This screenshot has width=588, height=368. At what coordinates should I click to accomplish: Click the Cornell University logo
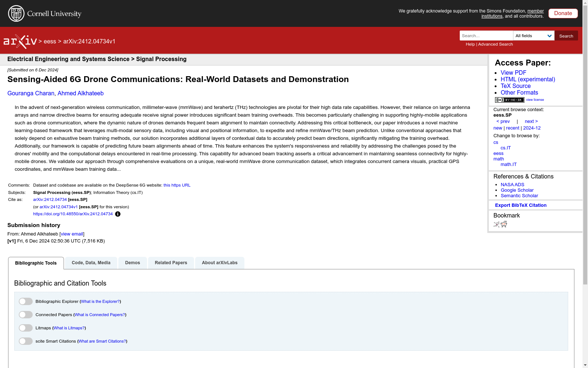click(44, 14)
